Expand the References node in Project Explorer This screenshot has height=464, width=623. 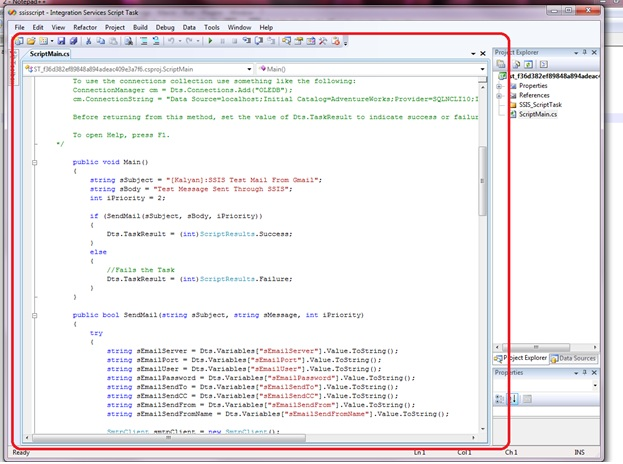click(499, 95)
